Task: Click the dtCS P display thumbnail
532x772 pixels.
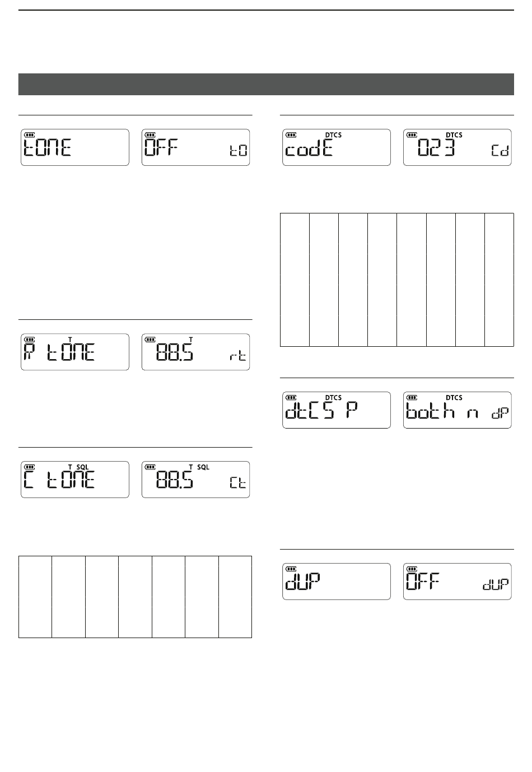Action: tap(337, 410)
